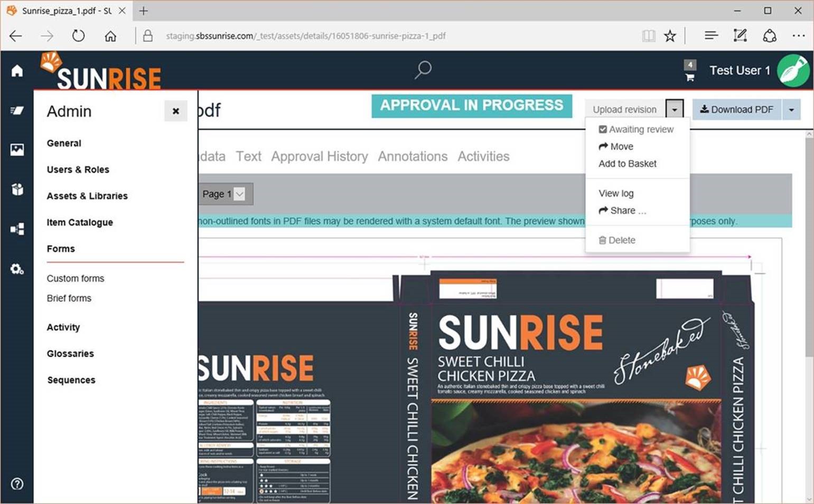The width and height of the screenshot is (814, 504).
Task: Open General admin section
Action: (x=64, y=143)
